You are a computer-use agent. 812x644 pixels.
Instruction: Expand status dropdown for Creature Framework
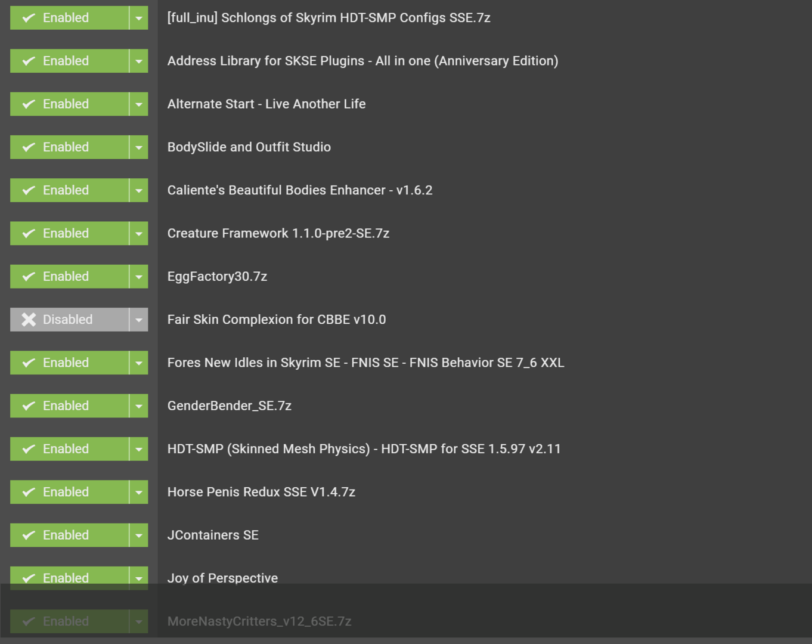tap(139, 233)
